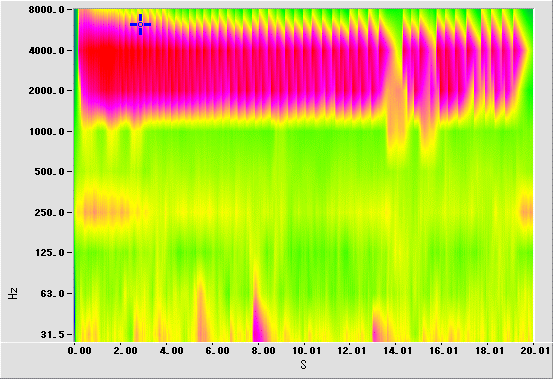The image size is (553, 379).
Task: Select the 8000.0 frequency axis label
Action: (x=47, y=10)
